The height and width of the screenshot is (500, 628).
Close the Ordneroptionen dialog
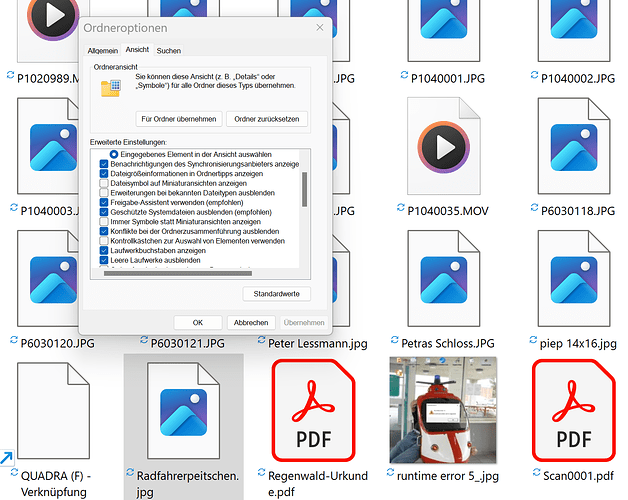[x=320, y=28]
